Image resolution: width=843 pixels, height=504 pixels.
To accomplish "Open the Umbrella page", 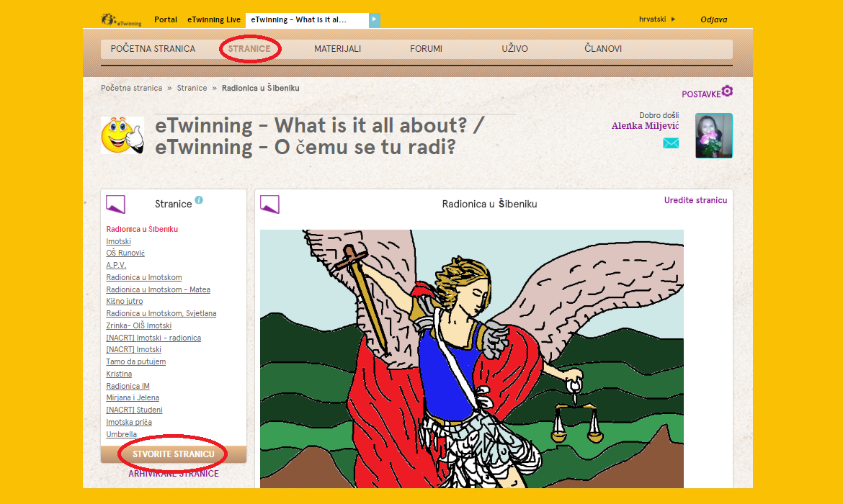I will click(122, 434).
